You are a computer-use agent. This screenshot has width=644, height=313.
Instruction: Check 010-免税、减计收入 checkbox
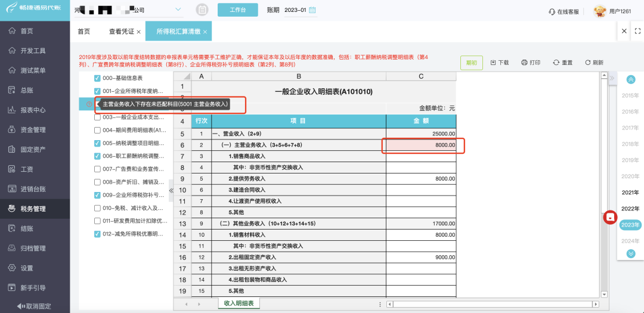coord(97,208)
